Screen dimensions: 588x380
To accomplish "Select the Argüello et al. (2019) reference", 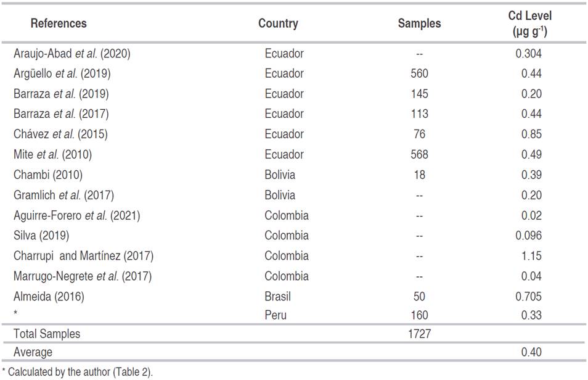I will (x=62, y=73).
